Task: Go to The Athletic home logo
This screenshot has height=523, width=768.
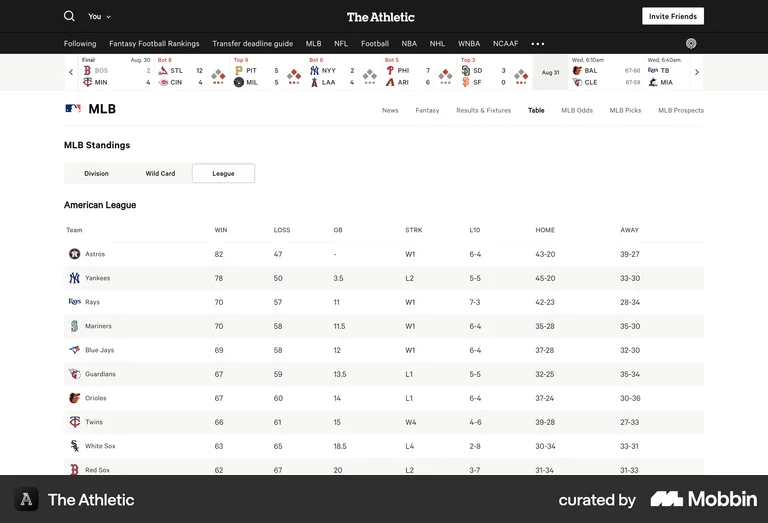Action: coord(381,17)
